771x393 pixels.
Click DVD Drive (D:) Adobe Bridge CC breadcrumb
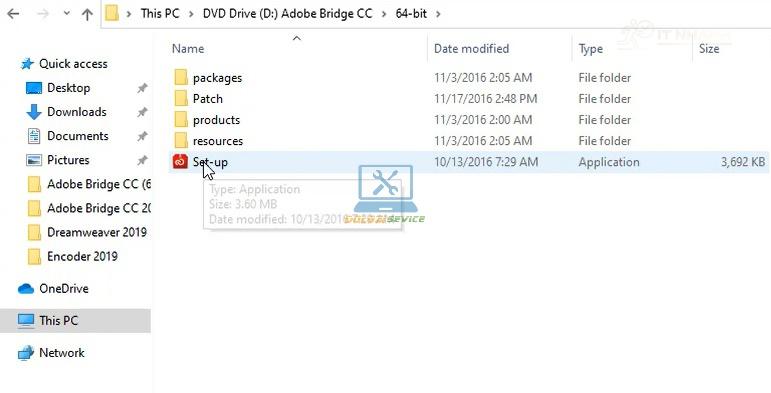[287, 14]
